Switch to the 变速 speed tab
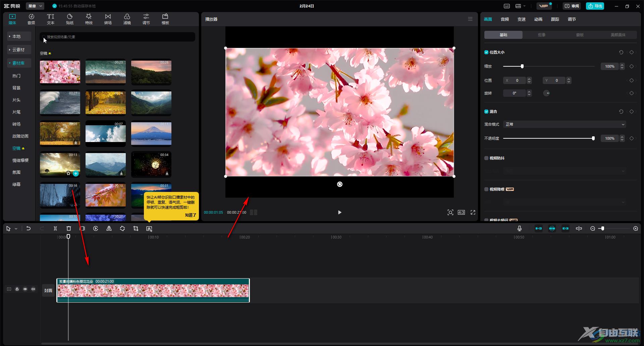The height and width of the screenshot is (346, 644). coord(522,19)
